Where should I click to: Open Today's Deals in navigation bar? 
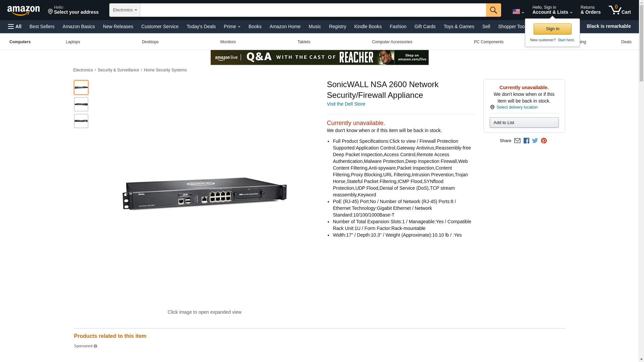click(201, 26)
